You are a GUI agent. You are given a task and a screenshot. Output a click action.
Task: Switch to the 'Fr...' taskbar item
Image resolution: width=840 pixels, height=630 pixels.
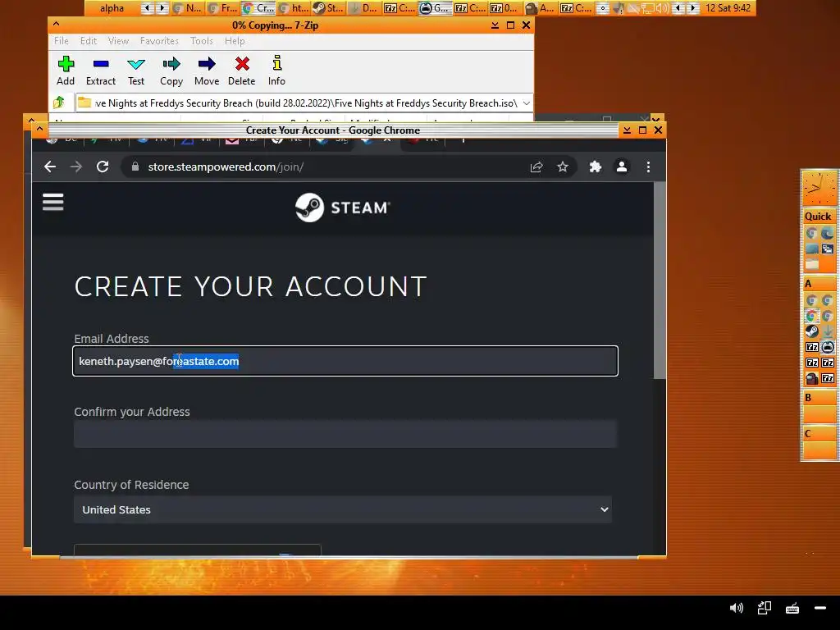(223, 8)
